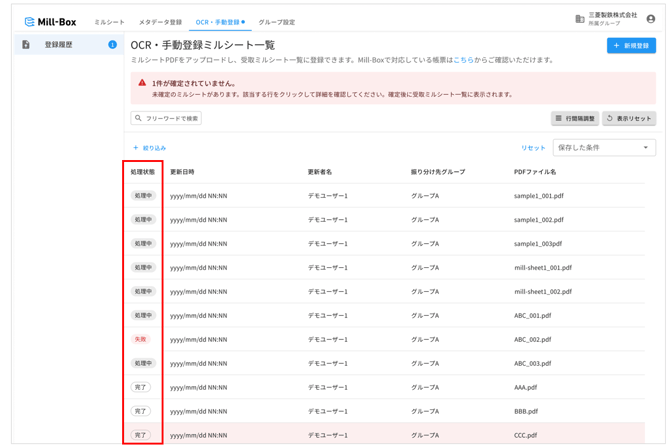Viewport: 670px width, 447px height.
Task: Click グループA in the sample1_001.pdf row
Action: 425,196
